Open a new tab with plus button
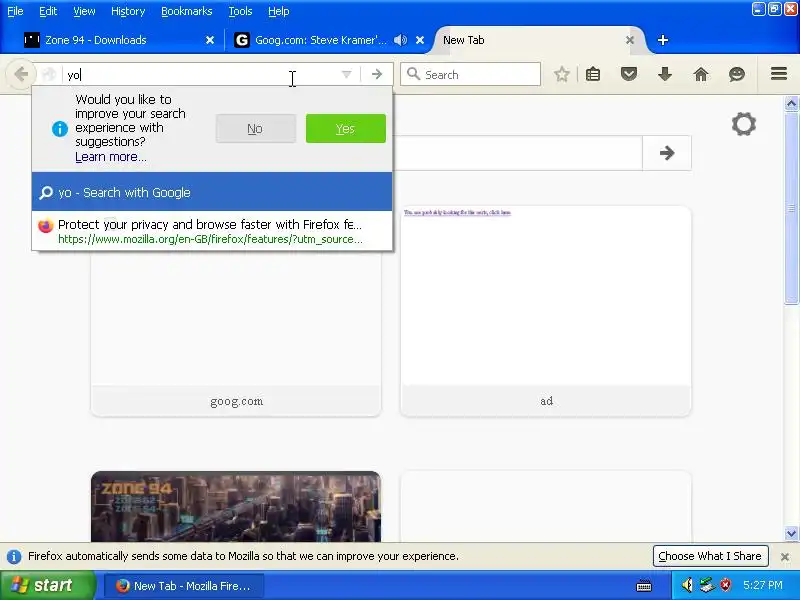This screenshot has height=600, width=800. (662, 40)
